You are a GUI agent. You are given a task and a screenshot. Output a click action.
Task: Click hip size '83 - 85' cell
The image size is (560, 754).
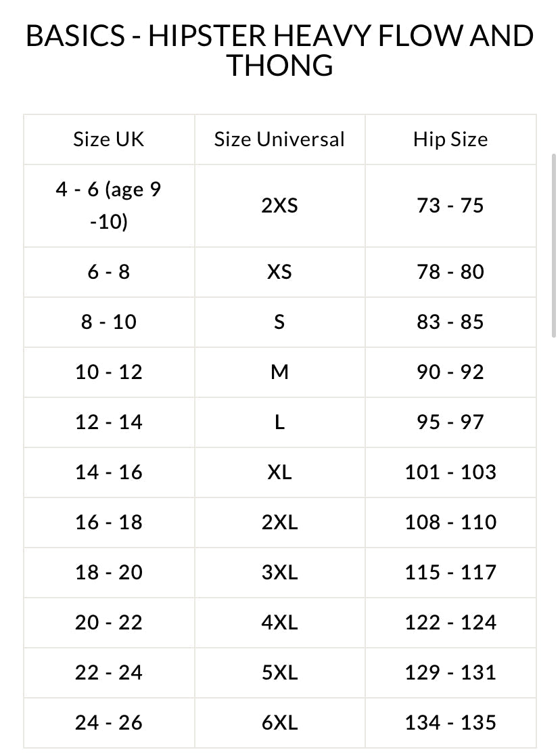click(450, 321)
